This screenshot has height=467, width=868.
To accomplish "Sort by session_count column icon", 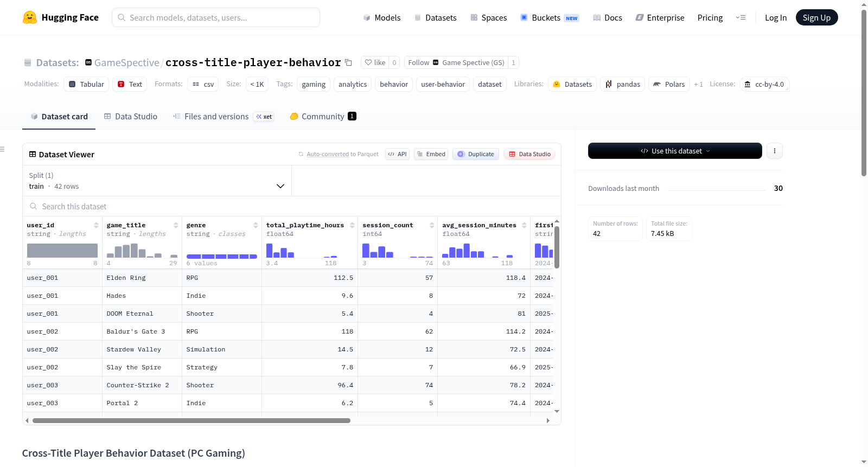I will click(x=432, y=225).
